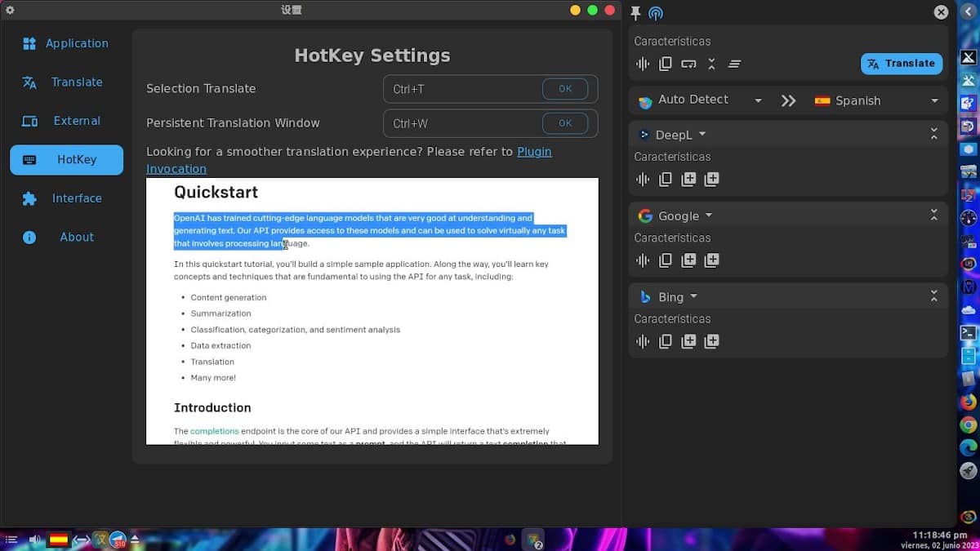The image size is (980, 551).
Task: Click the listen broadcast icon beside the pin
Action: 656,13
